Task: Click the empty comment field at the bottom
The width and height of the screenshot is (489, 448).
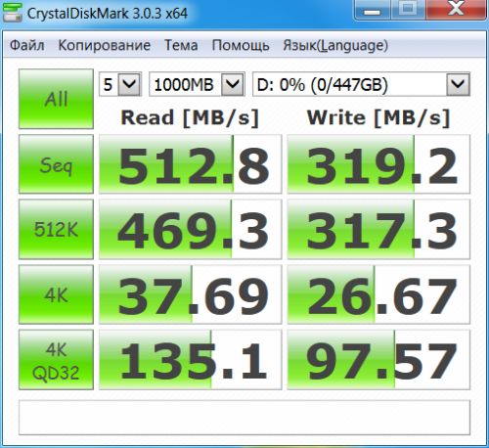Action: [x=244, y=418]
